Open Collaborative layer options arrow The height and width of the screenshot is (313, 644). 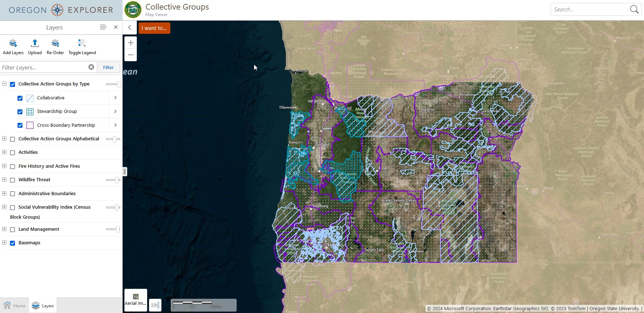(x=115, y=98)
